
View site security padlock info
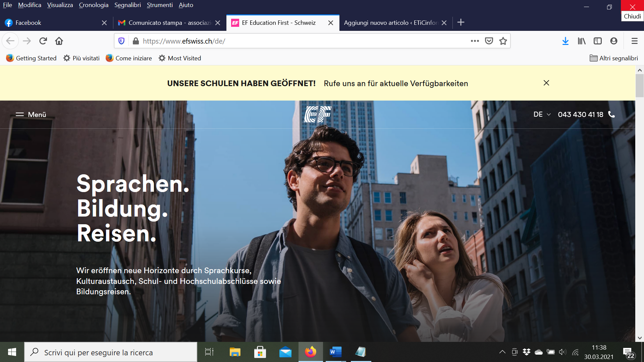click(x=136, y=41)
